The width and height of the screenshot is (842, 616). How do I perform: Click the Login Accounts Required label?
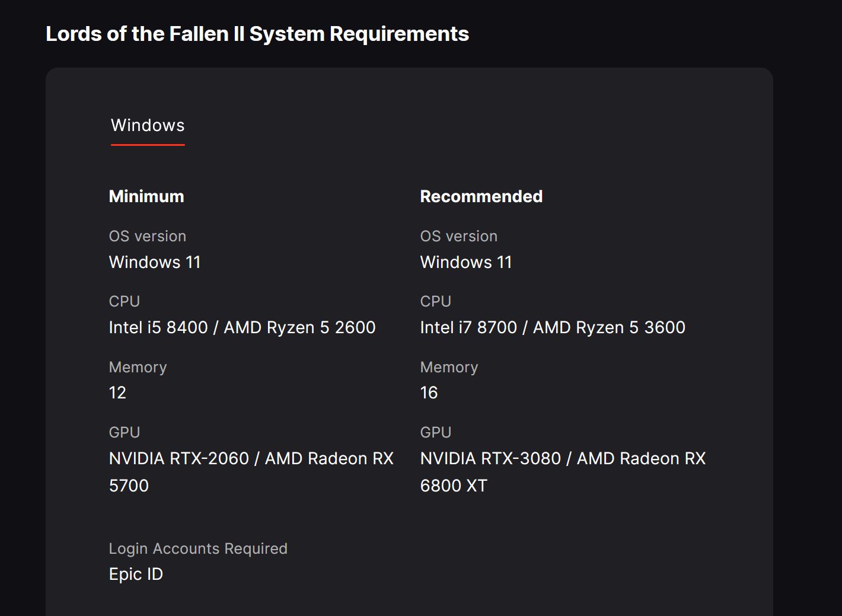[198, 548]
